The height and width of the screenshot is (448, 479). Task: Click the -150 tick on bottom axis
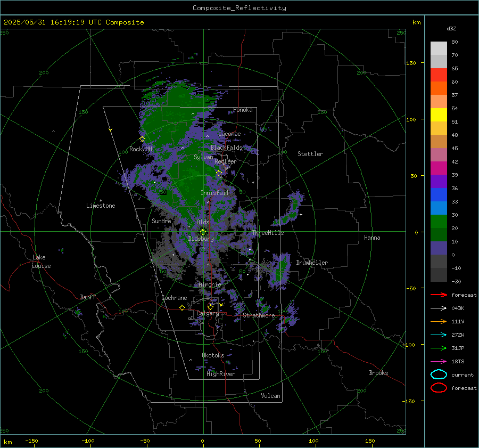(31, 441)
